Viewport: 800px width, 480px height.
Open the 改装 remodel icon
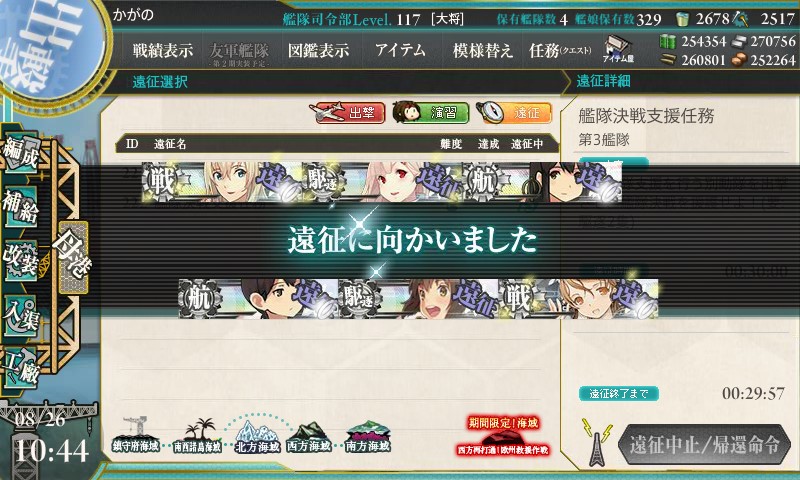[21, 261]
